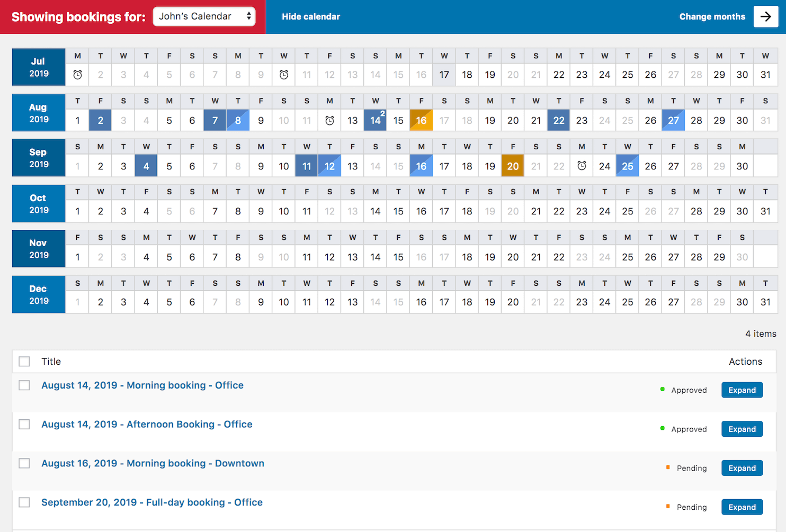The height and width of the screenshot is (532, 786).
Task: Click the arrow icon next to Change months
Action: tap(766, 16)
